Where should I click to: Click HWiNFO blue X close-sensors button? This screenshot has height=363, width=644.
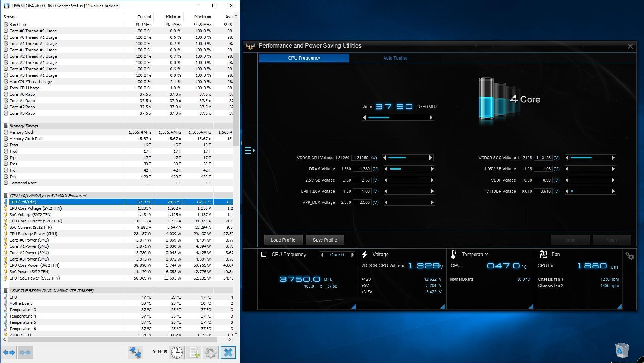pyautogui.click(x=228, y=353)
